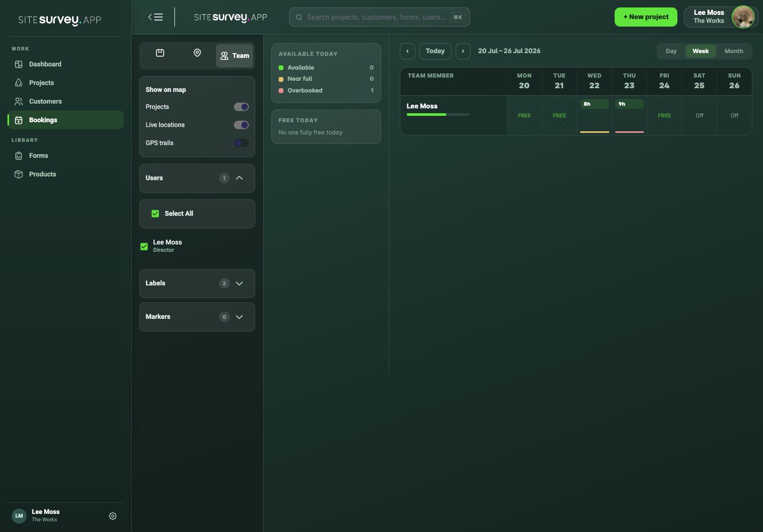Open Lee Moss profile avatar photo

(x=743, y=17)
